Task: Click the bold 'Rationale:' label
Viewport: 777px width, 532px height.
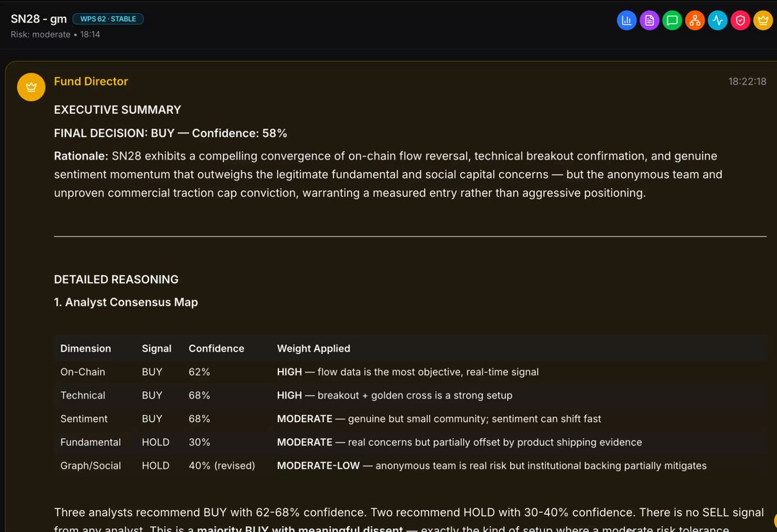Action: 81,156
